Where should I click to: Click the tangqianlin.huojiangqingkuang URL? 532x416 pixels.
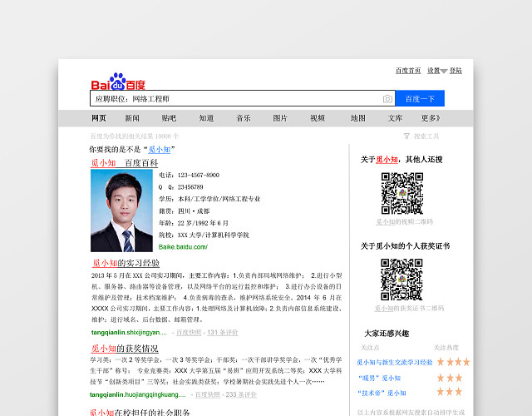[138, 394]
